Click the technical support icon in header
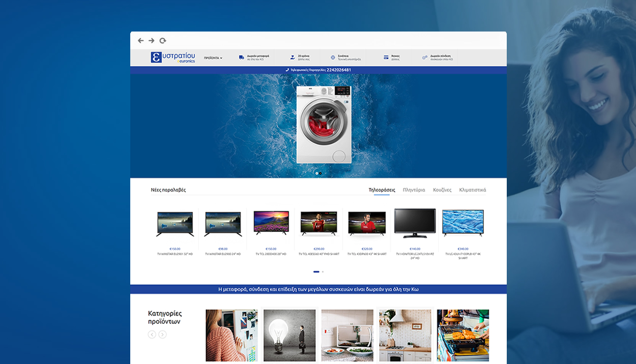 pos(333,57)
